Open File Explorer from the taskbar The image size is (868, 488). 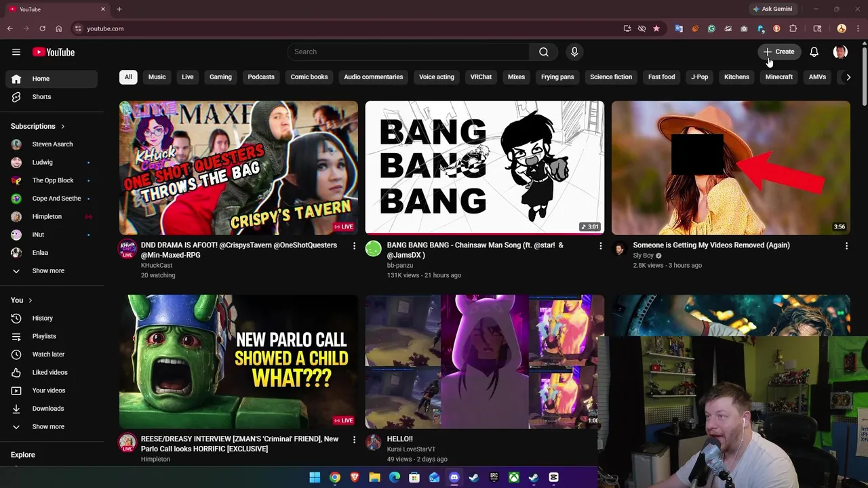(374, 478)
